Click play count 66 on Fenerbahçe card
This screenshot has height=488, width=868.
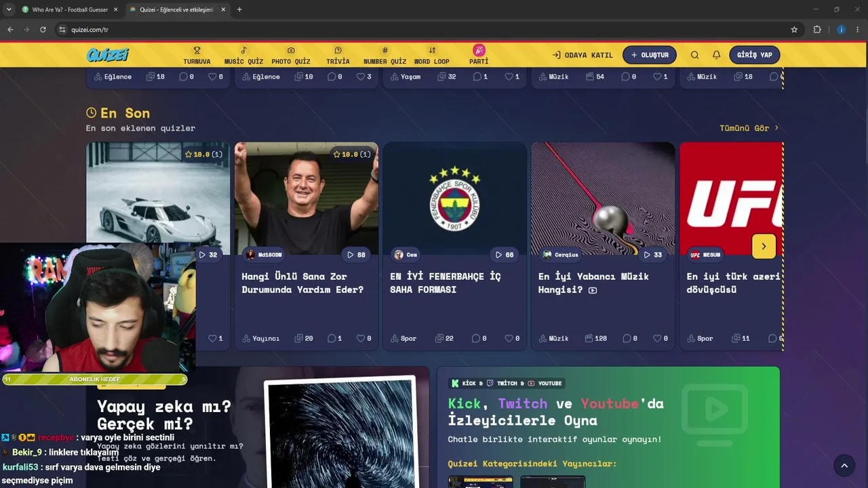click(505, 255)
